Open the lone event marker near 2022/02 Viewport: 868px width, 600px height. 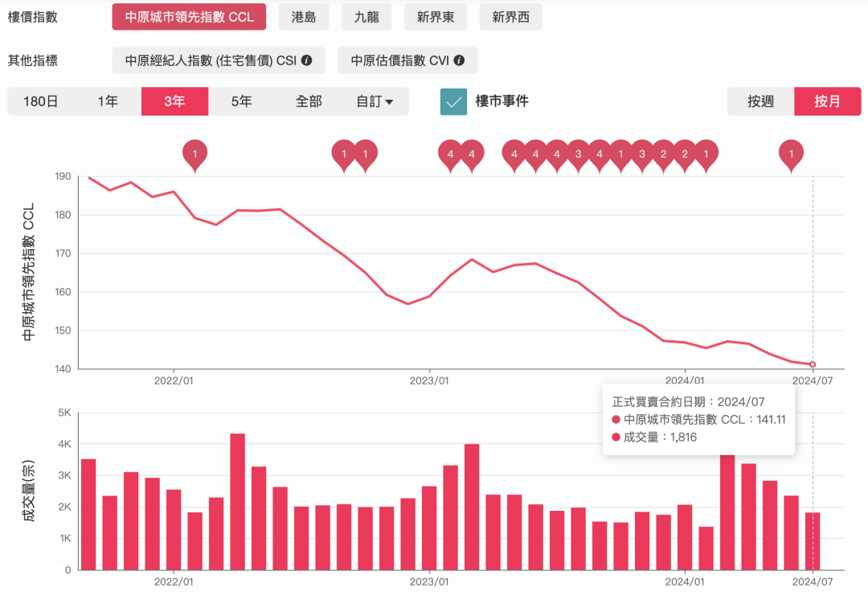point(194,155)
